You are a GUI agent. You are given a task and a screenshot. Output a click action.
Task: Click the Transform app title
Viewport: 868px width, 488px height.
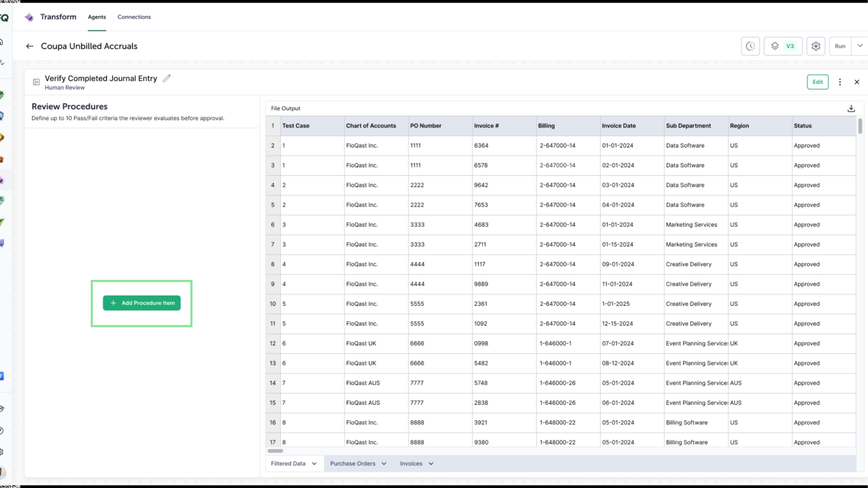click(58, 17)
